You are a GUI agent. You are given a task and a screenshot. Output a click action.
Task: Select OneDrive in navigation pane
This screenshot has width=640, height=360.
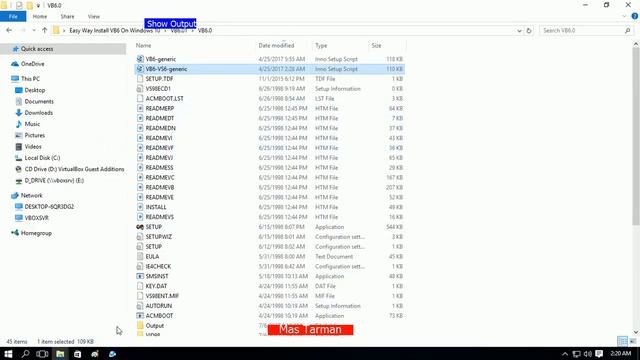32,64
